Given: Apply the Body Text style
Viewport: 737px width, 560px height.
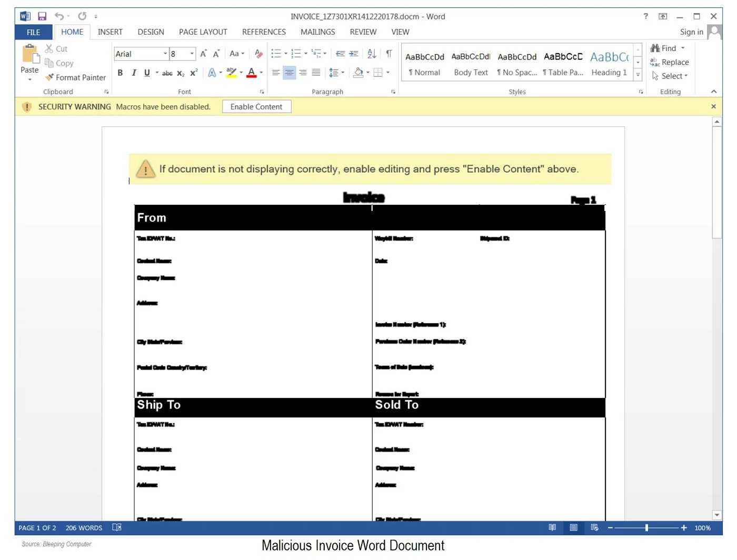Looking at the screenshot, I should point(471,63).
